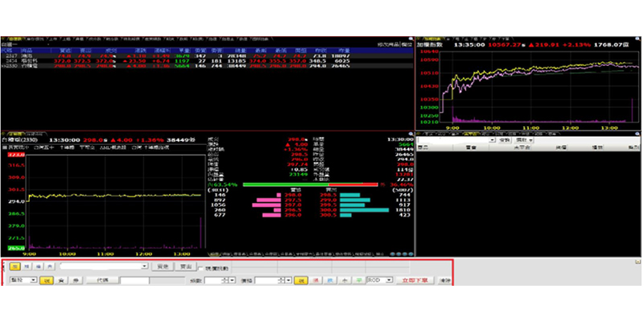Screen dimensions: 644x322
Task: Set price to green 平 flat button
Action: 359,280
